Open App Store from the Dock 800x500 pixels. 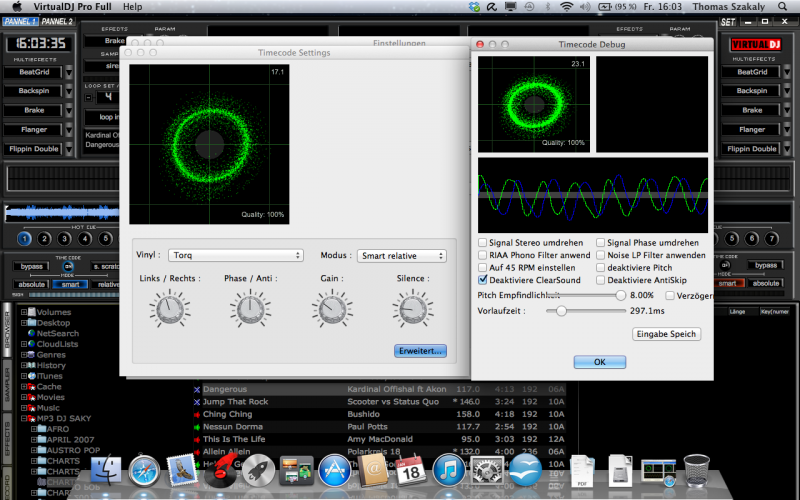(x=335, y=470)
